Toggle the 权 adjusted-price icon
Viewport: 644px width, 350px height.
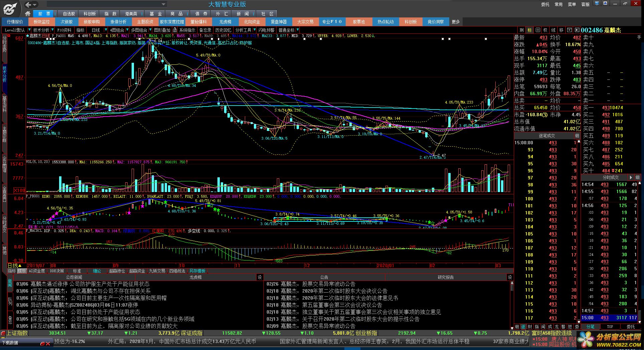[545, 30]
